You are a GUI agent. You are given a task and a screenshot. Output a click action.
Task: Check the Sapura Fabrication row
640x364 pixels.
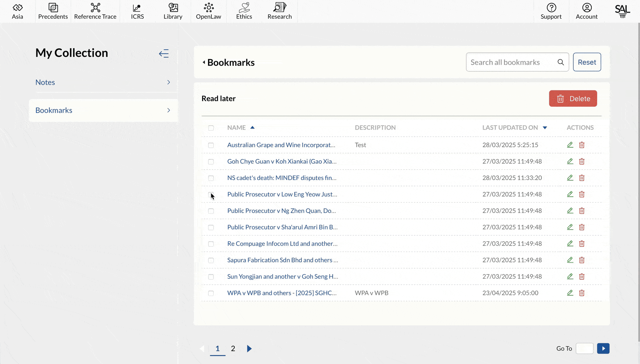[211, 260]
